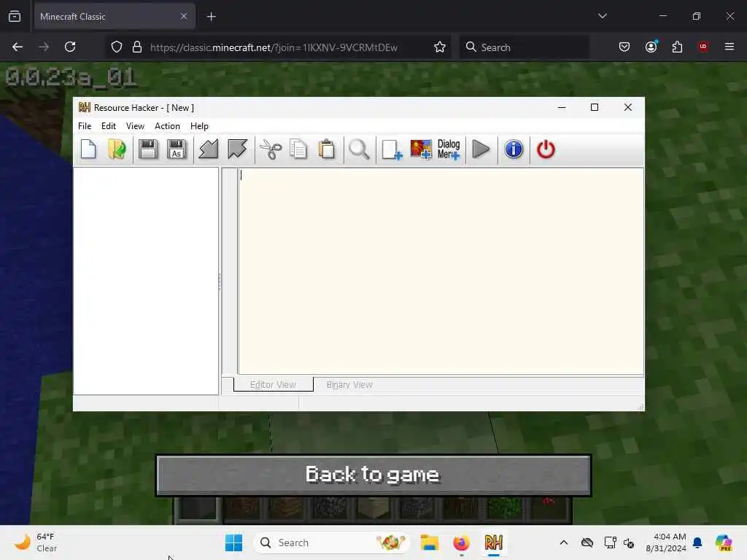Click the Add new resource page icon

point(392,149)
